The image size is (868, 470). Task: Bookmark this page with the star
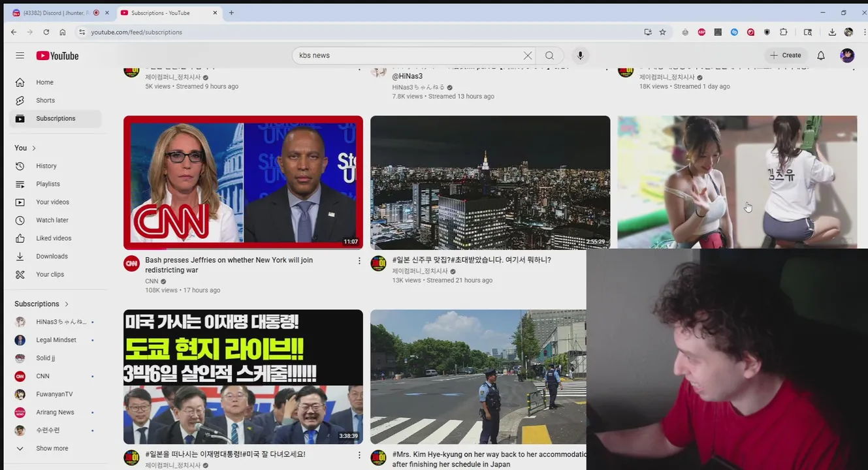pos(663,32)
